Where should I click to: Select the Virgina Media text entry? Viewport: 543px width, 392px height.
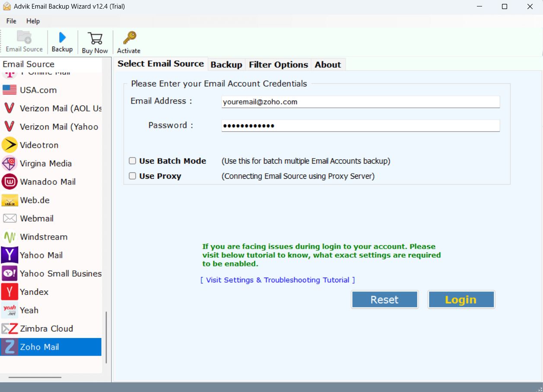click(46, 164)
